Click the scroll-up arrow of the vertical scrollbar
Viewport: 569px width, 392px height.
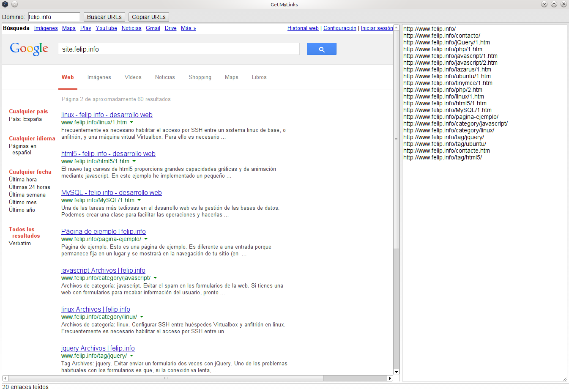coord(396,27)
